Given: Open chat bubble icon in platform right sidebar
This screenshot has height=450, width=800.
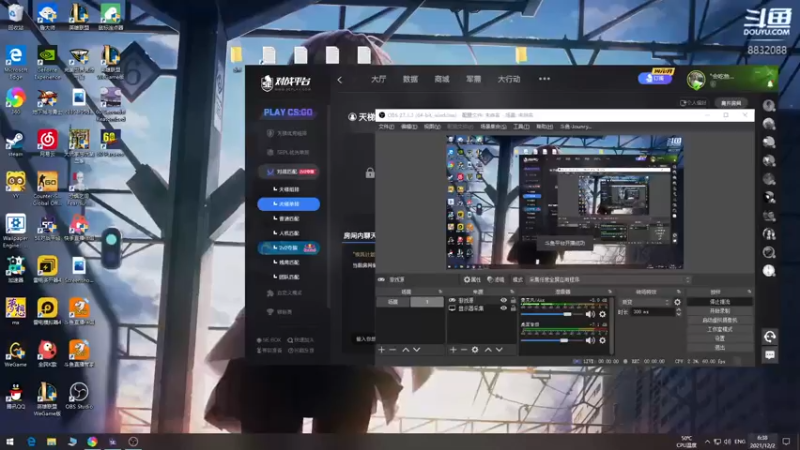Looking at the screenshot, I should tap(770, 355).
